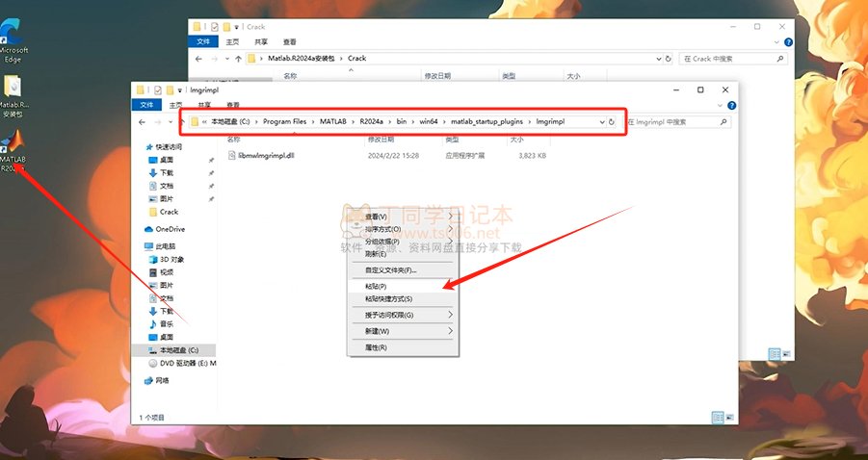Open the Crack folder in quick access
This screenshot has height=460, width=868.
point(169,212)
